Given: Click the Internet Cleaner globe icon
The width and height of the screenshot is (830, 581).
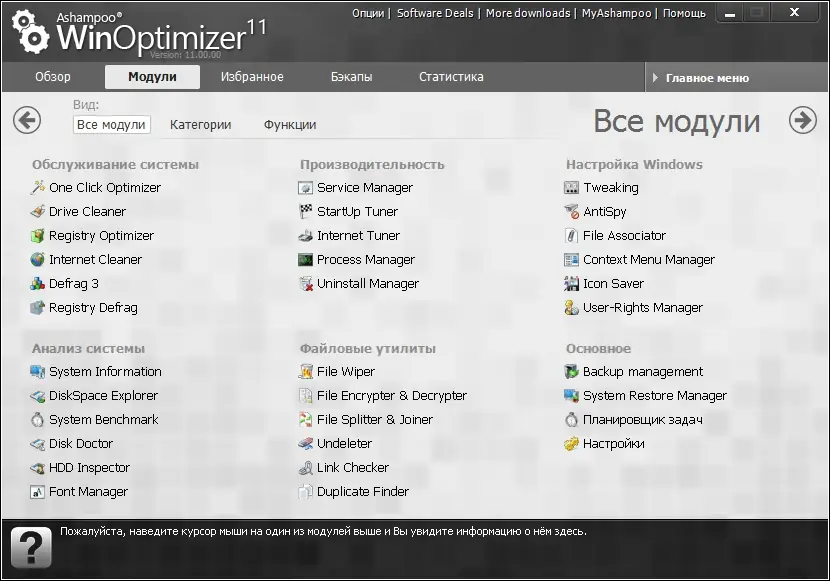Looking at the screenshot, I should click(38, 259).
